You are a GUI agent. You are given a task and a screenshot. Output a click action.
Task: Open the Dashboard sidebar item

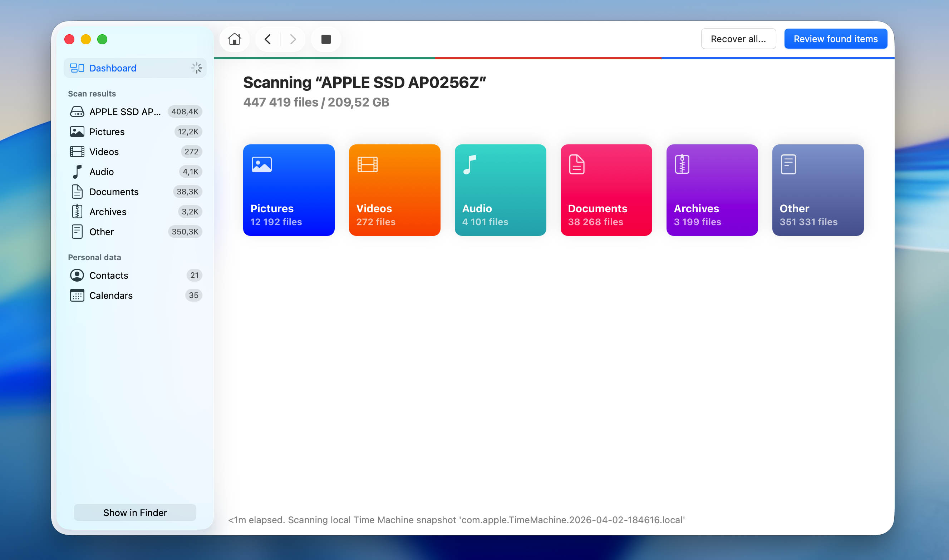pyautogui.click(x=135, y=68)
